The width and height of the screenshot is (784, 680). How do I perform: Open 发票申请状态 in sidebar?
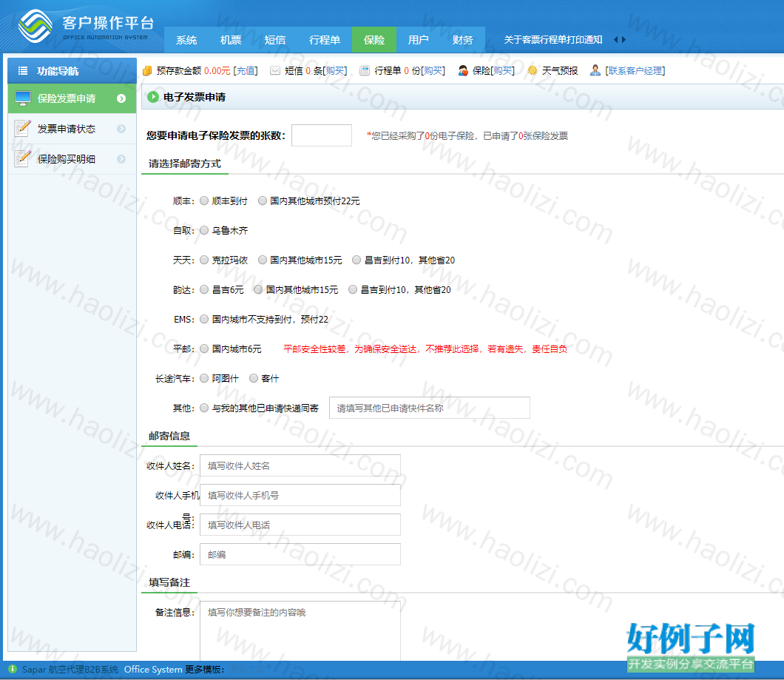(x=72, y=129)
